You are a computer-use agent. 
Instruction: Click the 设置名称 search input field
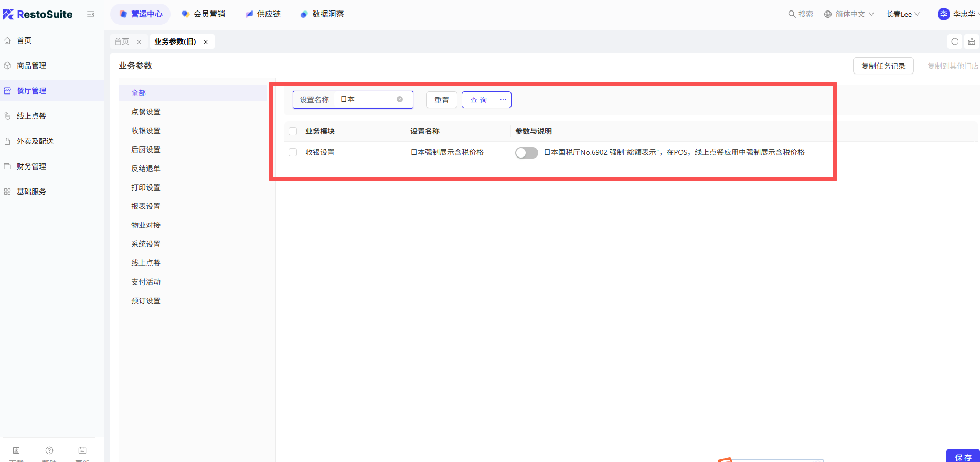[x=366, y=99]
